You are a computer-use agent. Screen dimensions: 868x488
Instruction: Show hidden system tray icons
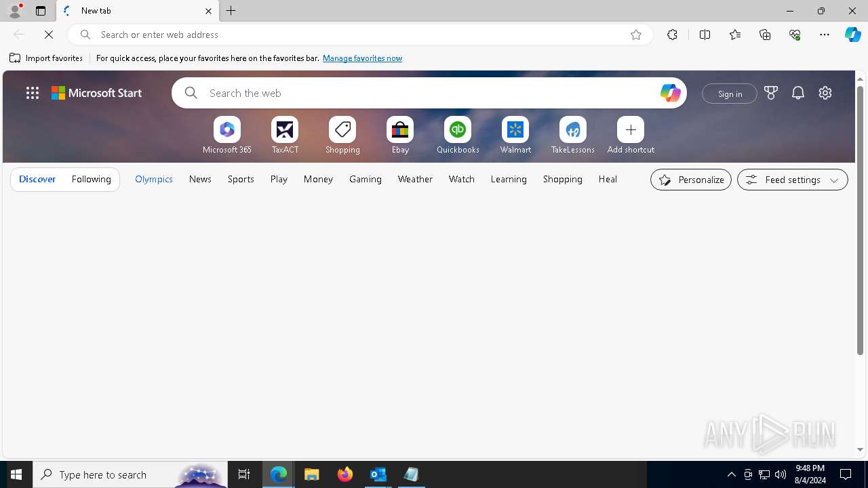pos(731,474)
